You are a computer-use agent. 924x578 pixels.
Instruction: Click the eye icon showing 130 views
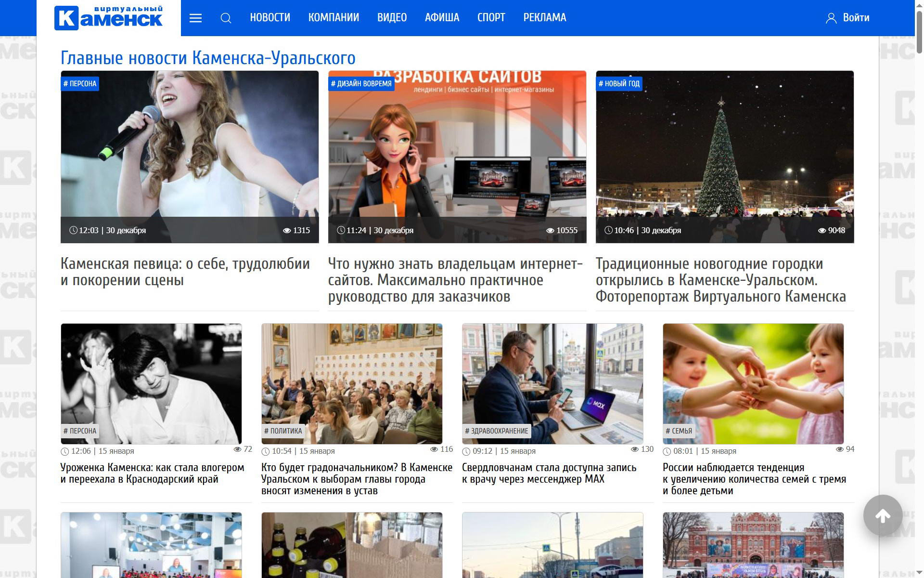coord(635,449)
